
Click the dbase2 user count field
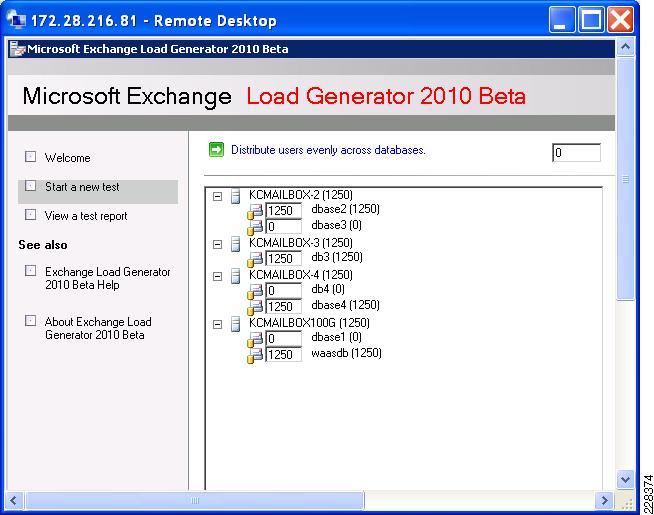click(x=284, y=211)
